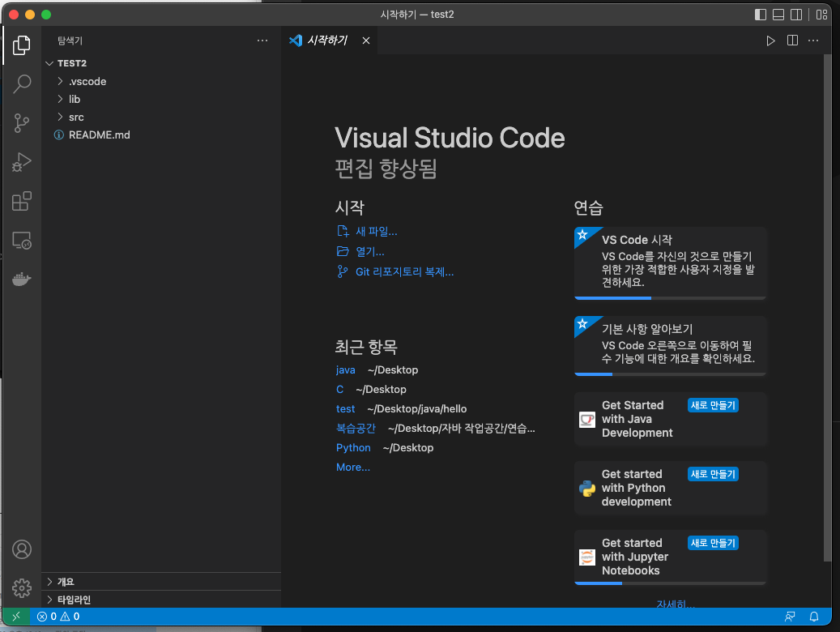The width and height of the screenshot is (840, 632).
Task: Open the VS Code 시작 walkthrough card
Action: point(670,263)
